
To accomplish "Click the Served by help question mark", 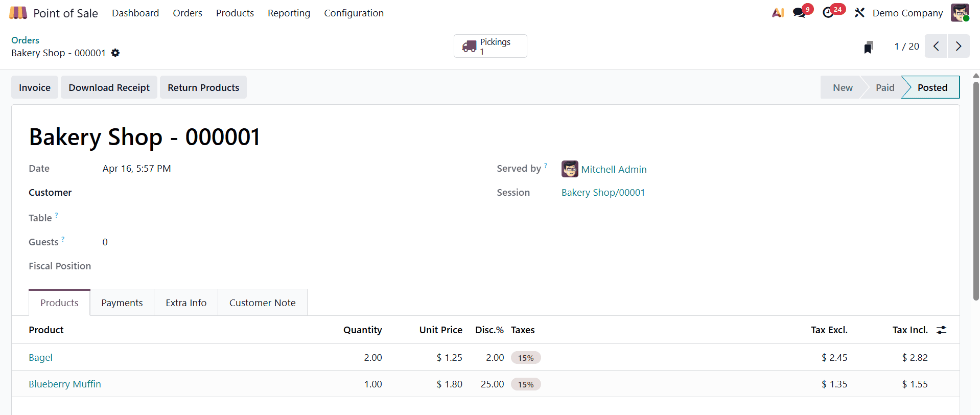I will tap(546, 165).
